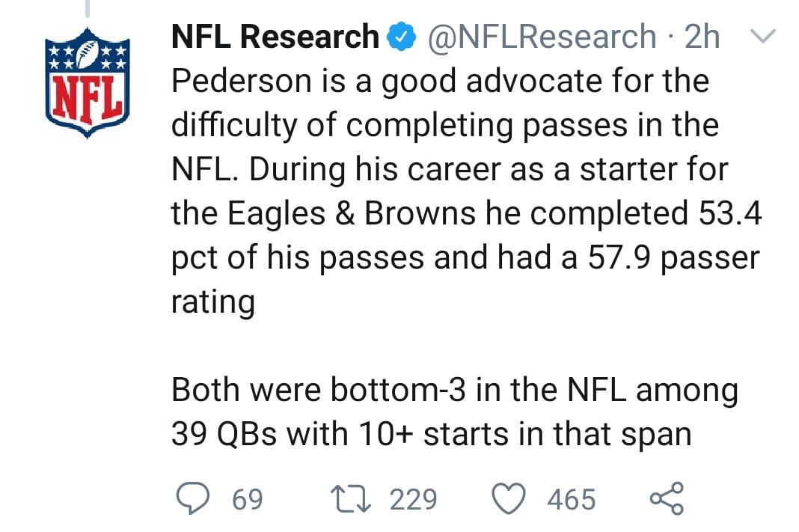Click the reply count 69
This screenshot has height=532, width=799.
tap(248, 500)
